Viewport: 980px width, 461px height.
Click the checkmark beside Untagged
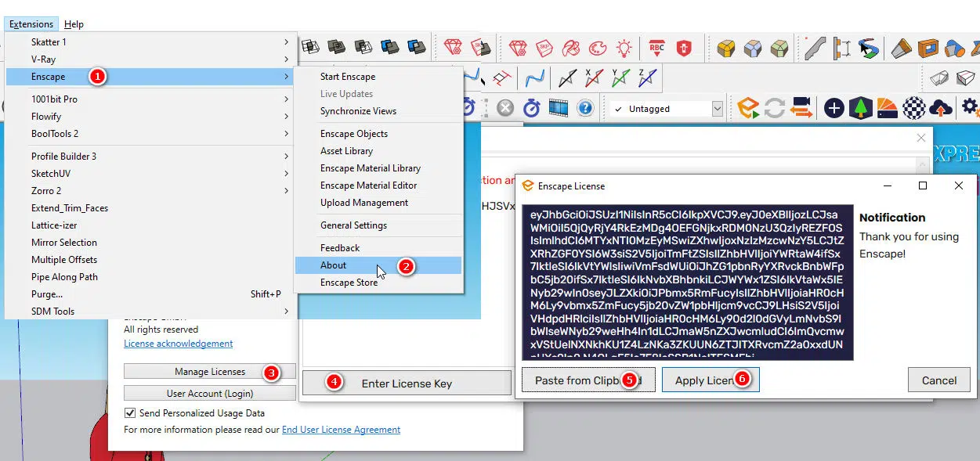pyautogui.click(x=618, y=108)
